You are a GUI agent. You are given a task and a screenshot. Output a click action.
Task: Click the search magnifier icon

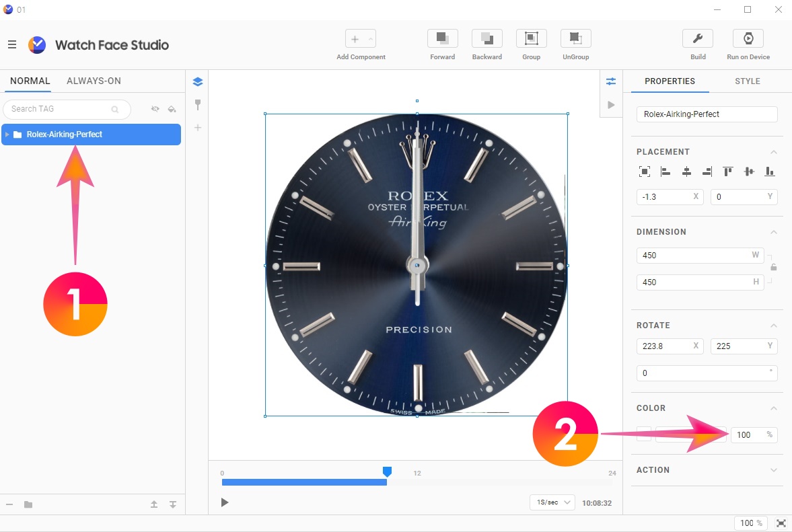tap(114, 109)
